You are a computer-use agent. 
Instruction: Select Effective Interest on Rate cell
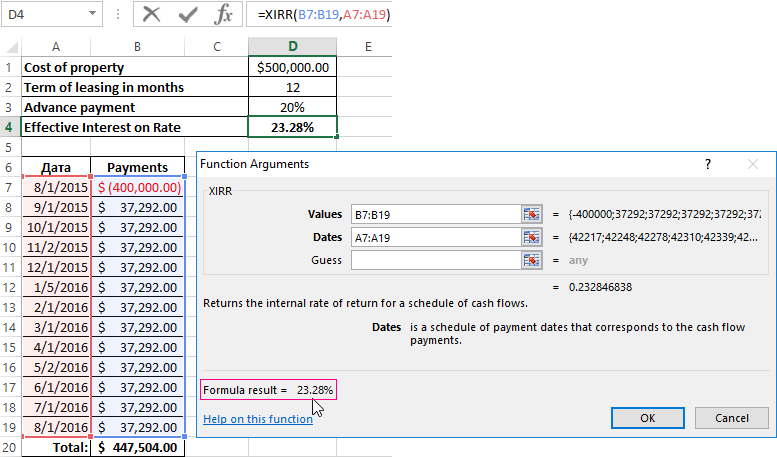[x=135, y=127]
